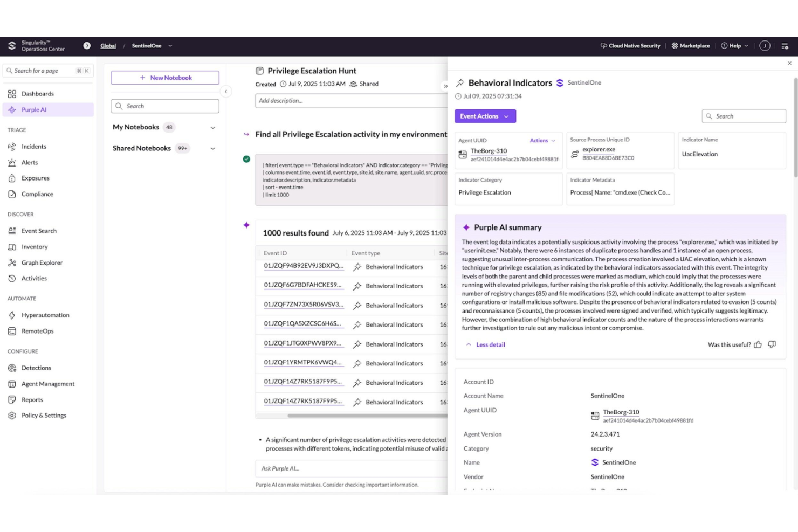The height and width of the screenshot is (532, 798).
Task: Select Alerts in the Triage menu
Action: [29, 162]
